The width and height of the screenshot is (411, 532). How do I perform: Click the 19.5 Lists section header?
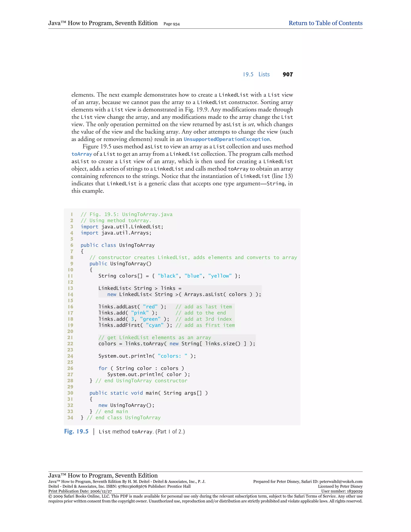(256, 74)
